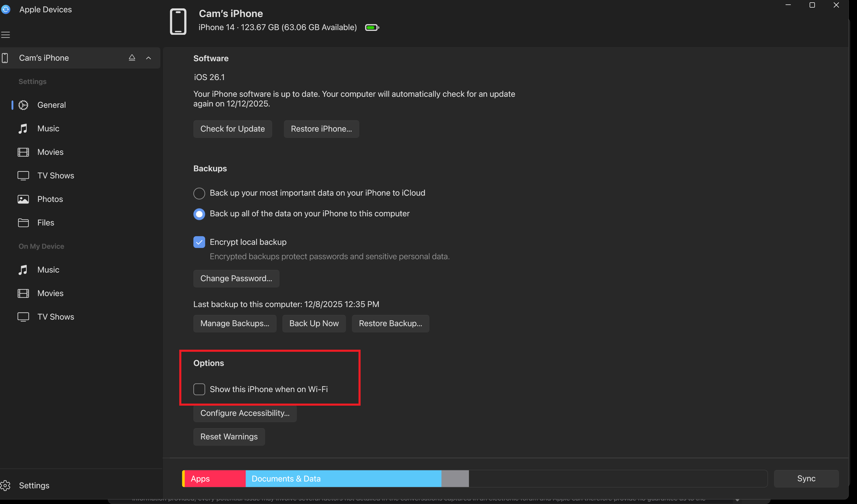Click the Settings gear icon at bottom left
The width and height of the screenshot is (857, 504).
point(5,485)
